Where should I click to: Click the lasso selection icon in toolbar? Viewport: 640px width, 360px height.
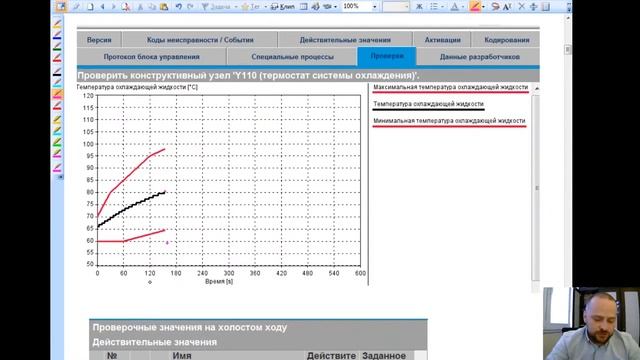click(x=495, y=7)
